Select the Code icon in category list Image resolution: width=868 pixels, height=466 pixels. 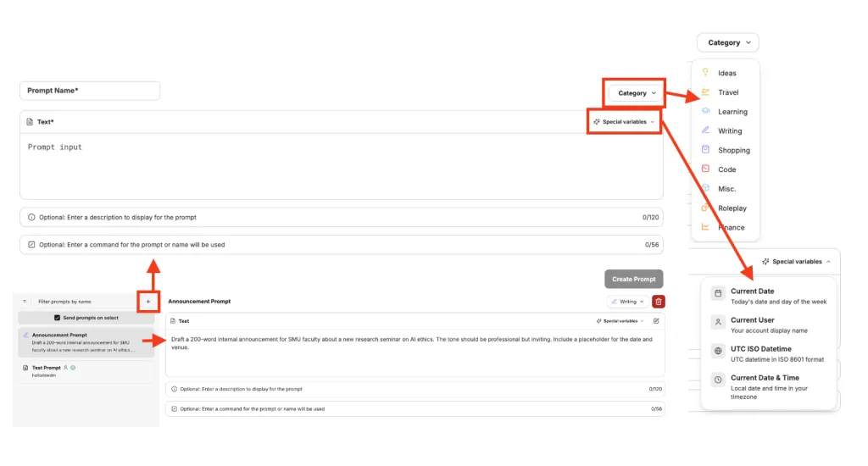705,169
